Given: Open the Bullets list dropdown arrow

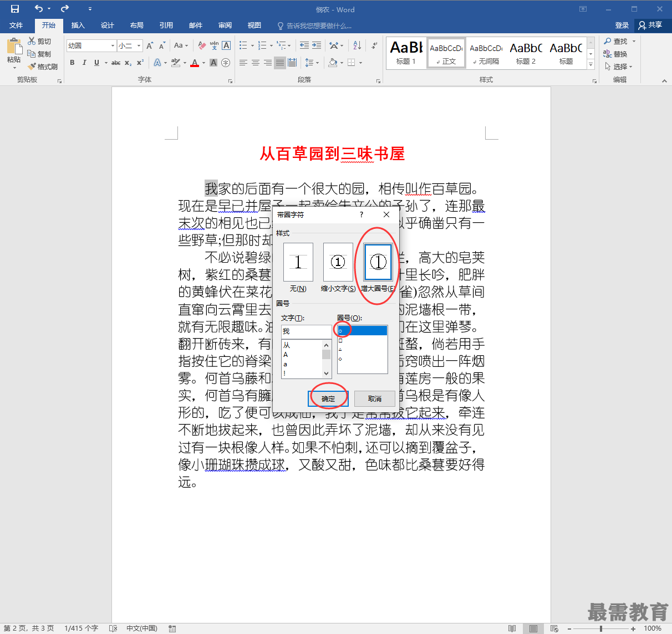Looking at the screenshot, I should (x=252, y=45).
